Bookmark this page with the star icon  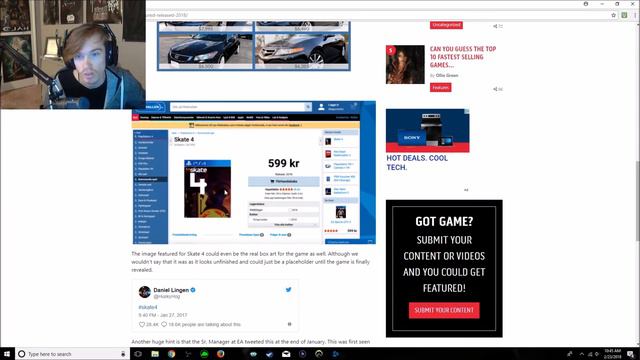613,15
